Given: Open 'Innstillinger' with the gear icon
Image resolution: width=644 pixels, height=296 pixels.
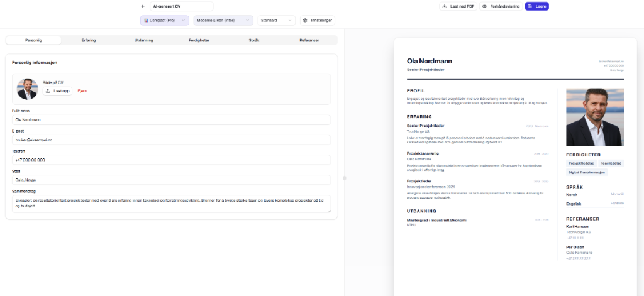Looking at the screenshot, I should tap(318, 21).
